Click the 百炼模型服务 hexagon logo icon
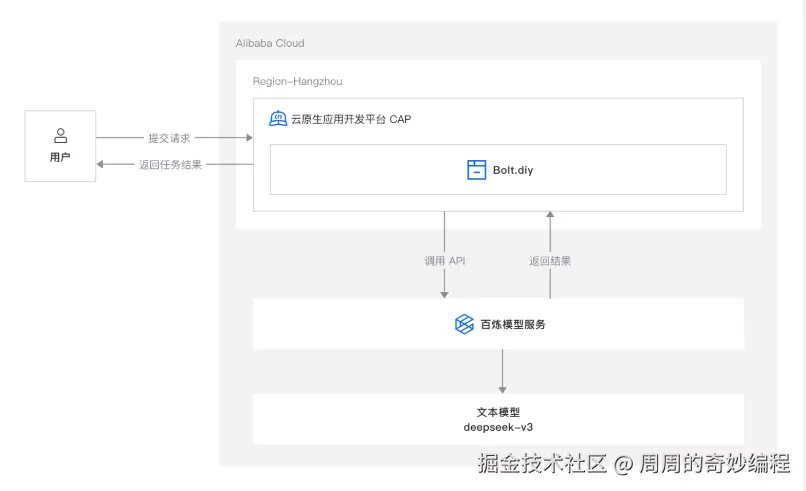 (464, 324)
